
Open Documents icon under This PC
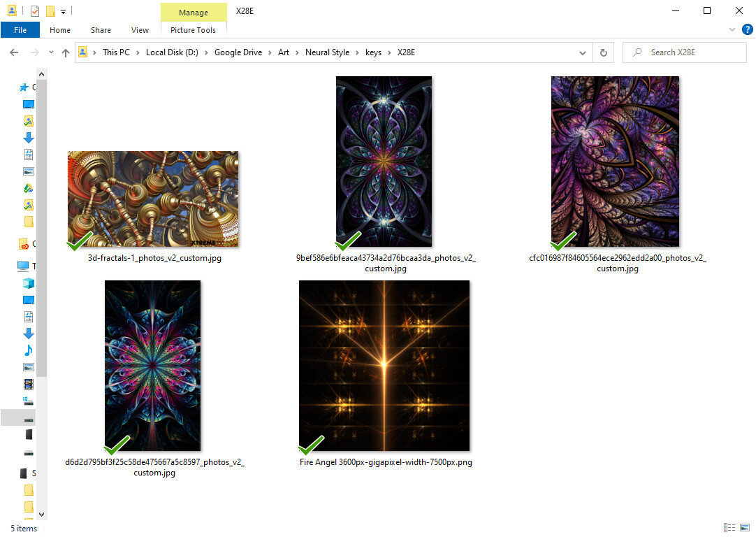coord(29,317)
